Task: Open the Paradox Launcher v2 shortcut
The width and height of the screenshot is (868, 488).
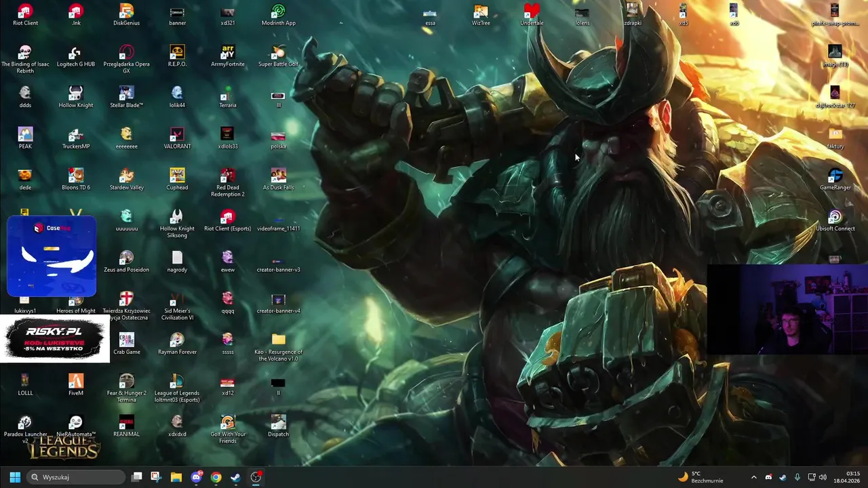Action: [25, 430]
